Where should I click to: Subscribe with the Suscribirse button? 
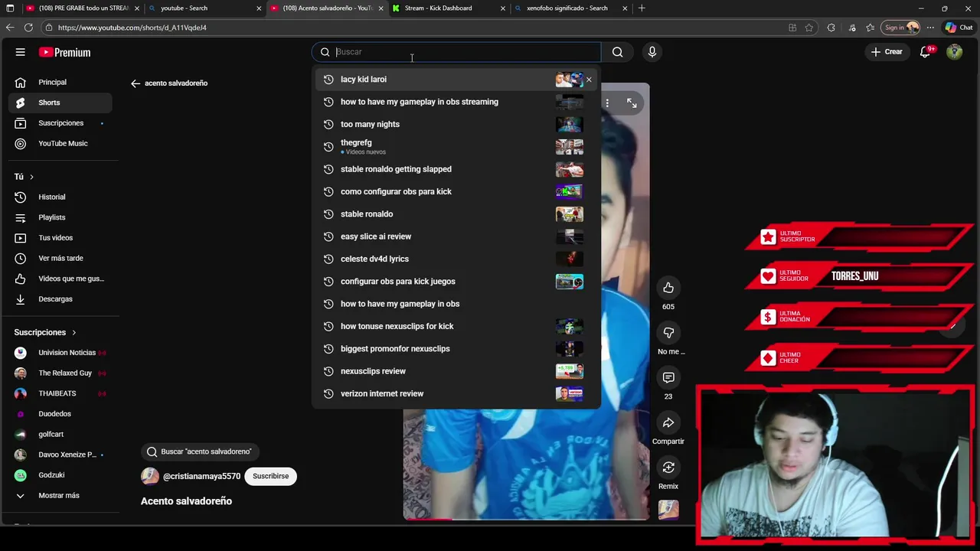271,476
